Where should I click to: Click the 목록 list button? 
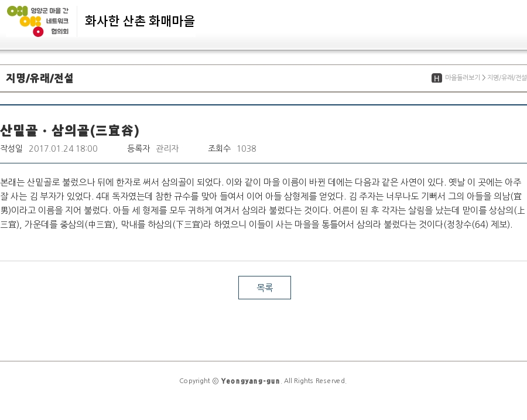[265, 288]
